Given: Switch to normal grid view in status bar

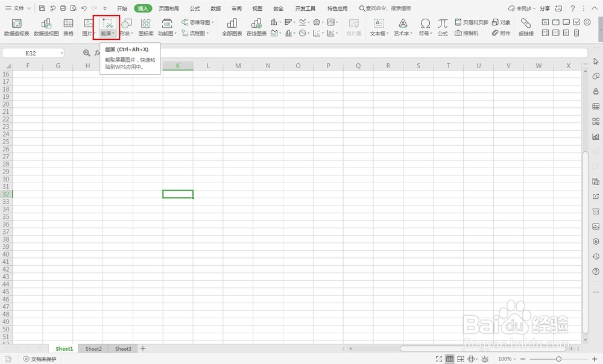Looking at the screenshot, I should coord(450,359).
